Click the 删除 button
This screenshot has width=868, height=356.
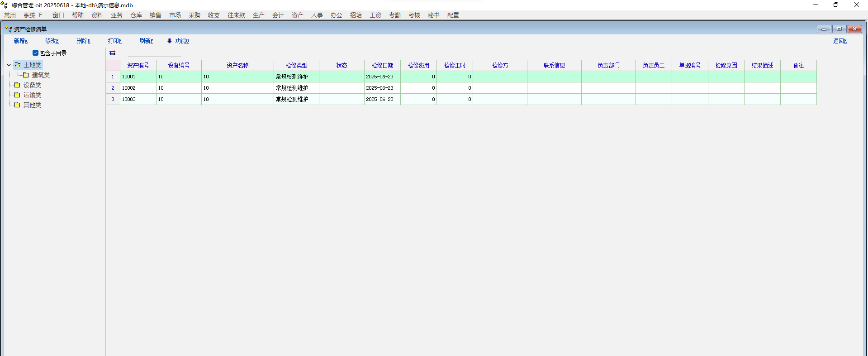[x=83, y=41]
